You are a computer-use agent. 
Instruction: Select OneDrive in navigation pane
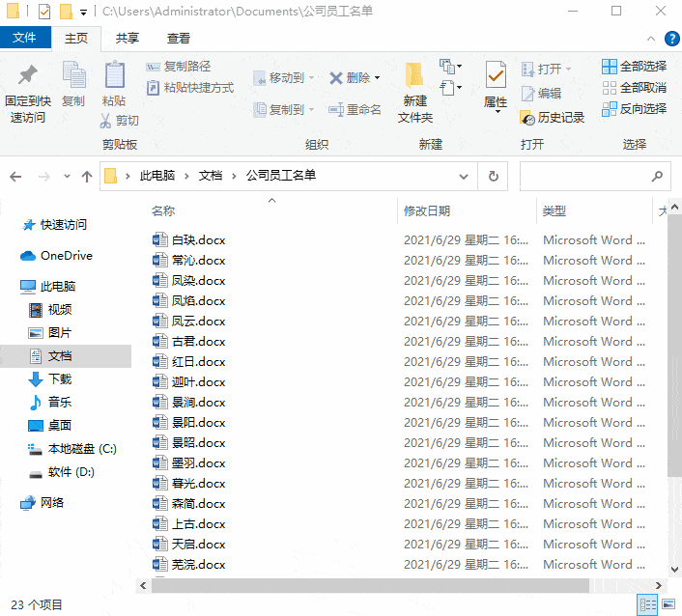click(57, 256)
